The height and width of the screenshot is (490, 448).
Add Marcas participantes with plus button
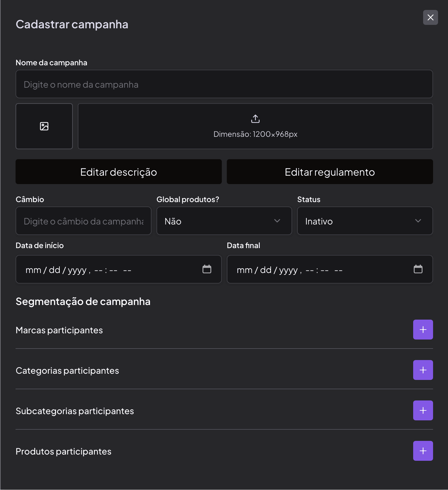click(423, 330)
